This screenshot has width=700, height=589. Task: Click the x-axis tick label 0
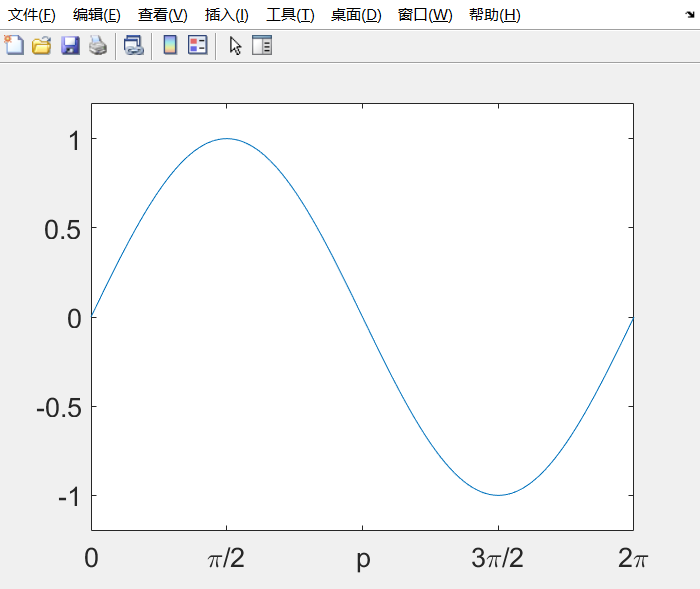coord(92,558)
